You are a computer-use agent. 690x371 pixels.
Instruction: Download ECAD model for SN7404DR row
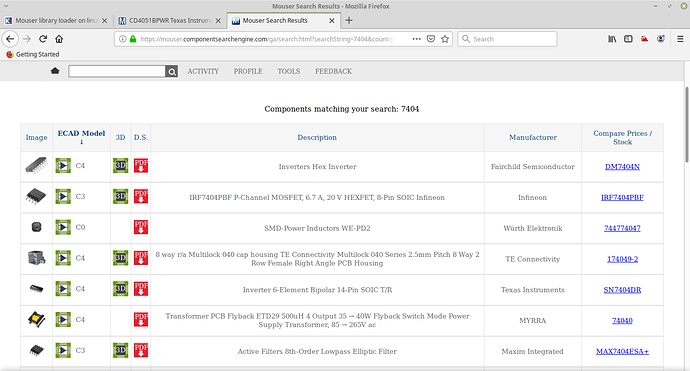(x=63, y=289)
